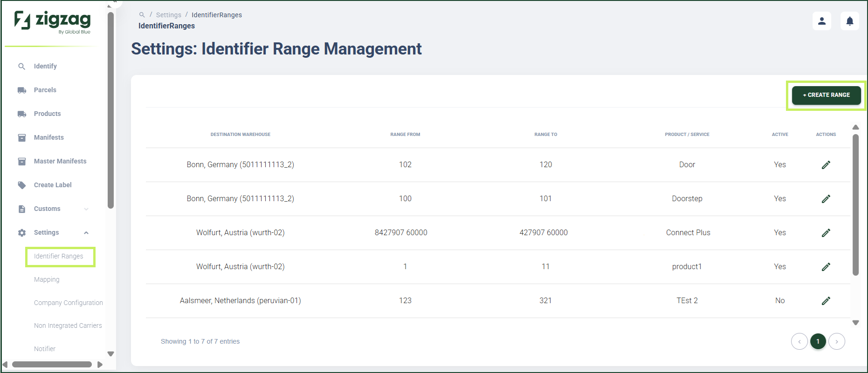The image size is (868, 373).
Task: Click the sidebar scrollbar down arrow
Action: pyautogui.click(x=110, y=354)
